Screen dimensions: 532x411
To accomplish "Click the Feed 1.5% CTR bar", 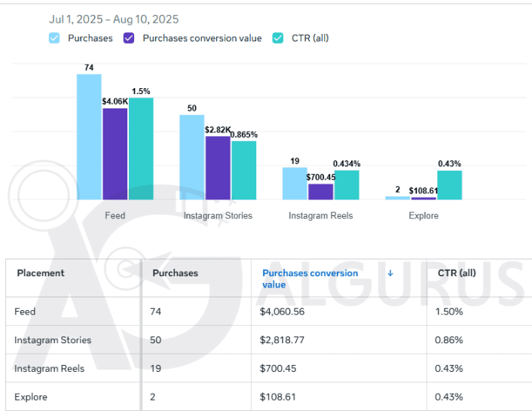I will click(x=141, y=149).
